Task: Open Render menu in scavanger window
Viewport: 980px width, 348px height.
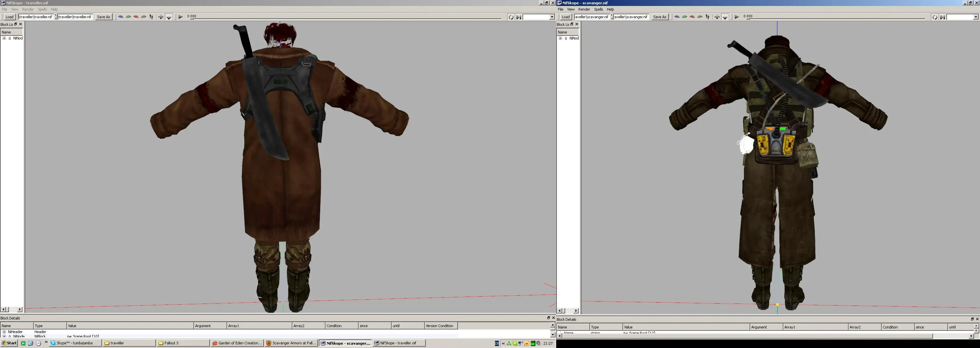Action: [584, 9]
